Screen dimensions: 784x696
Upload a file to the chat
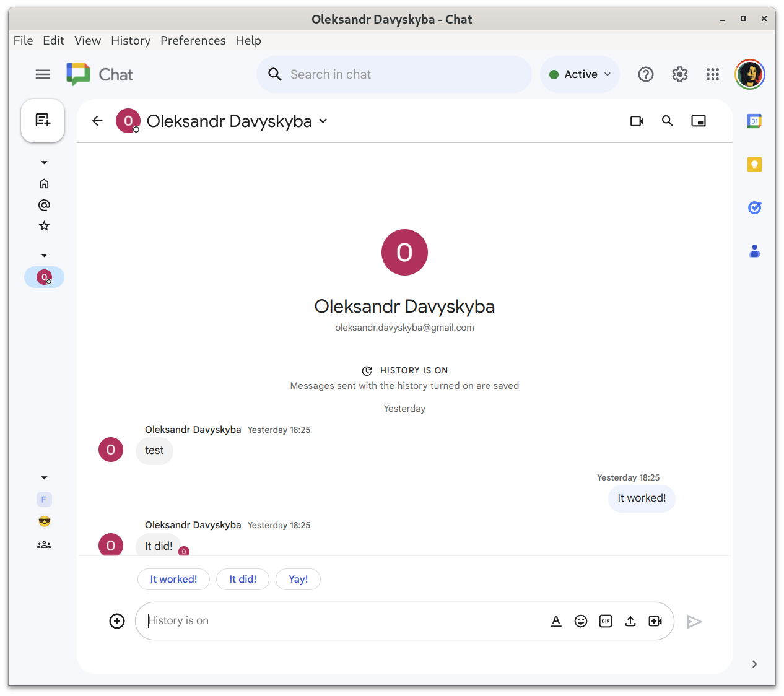click(630, 620)
